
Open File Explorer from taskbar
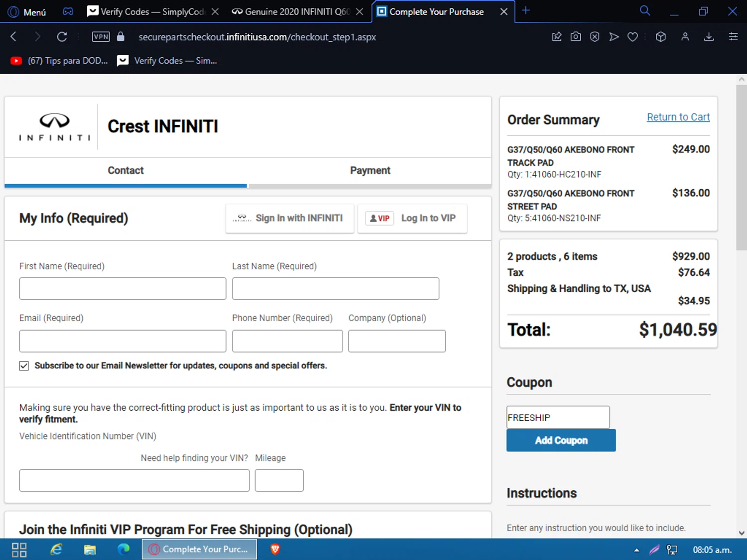[90, 550]
